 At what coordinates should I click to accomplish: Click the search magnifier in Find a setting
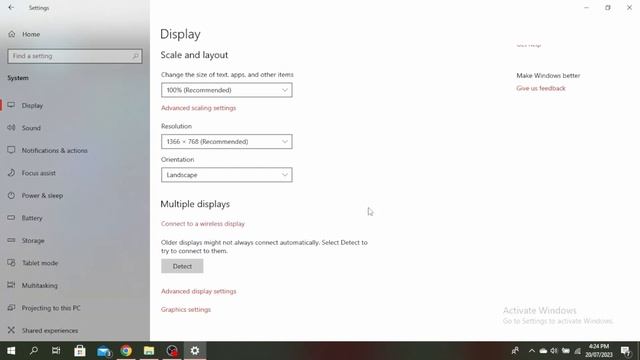click(135, 56)
